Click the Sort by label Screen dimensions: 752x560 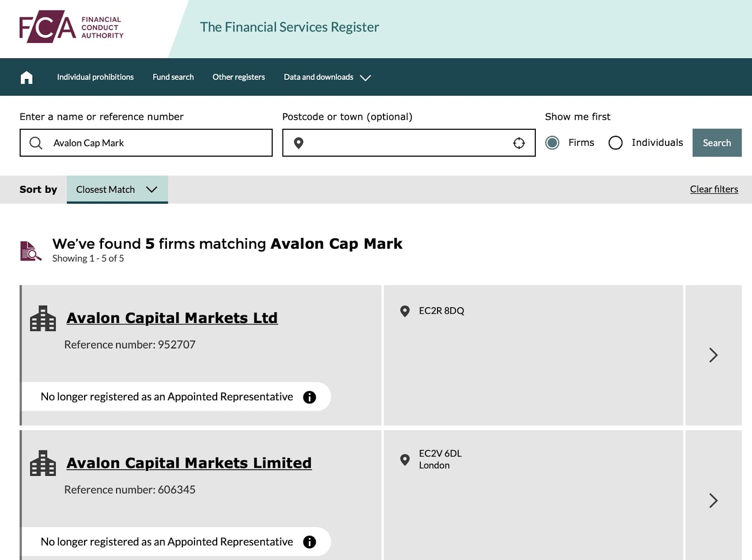point(38,189)
